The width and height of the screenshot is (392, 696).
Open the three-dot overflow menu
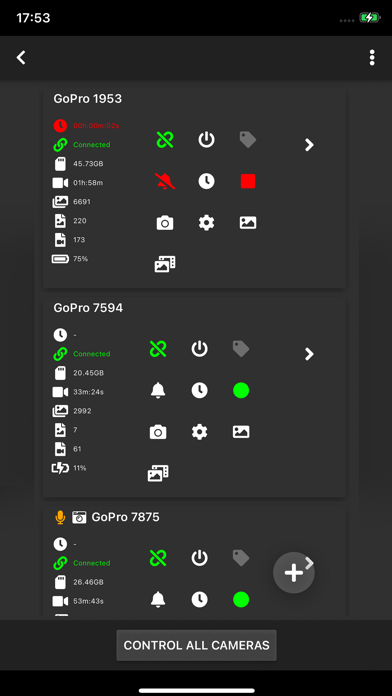point(372,58)
